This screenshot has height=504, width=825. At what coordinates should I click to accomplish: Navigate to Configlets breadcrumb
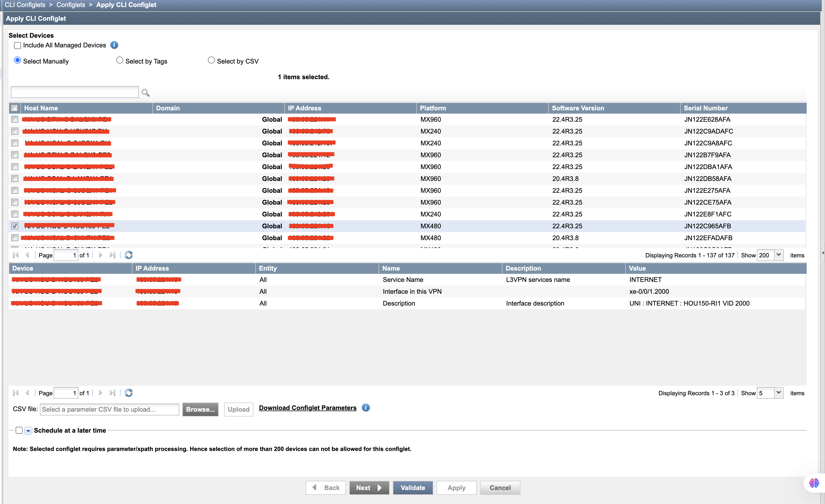[71, 5]
